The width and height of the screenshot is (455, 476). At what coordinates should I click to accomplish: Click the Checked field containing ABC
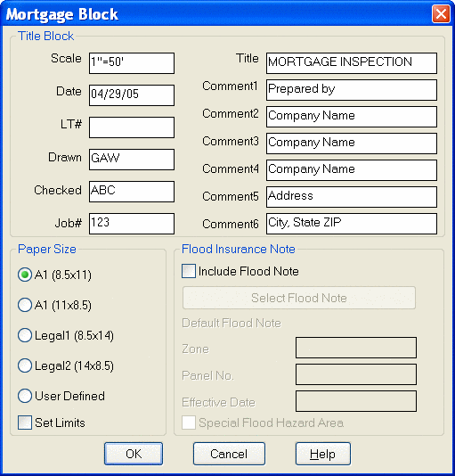pyautogui.click(x=132, y=192)
